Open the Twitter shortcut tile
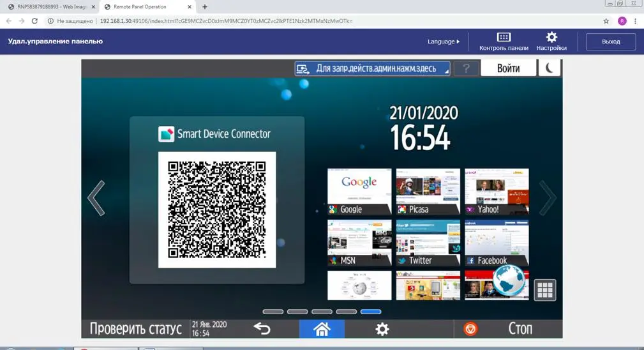The image size is (644, 350). pos(428,242)
